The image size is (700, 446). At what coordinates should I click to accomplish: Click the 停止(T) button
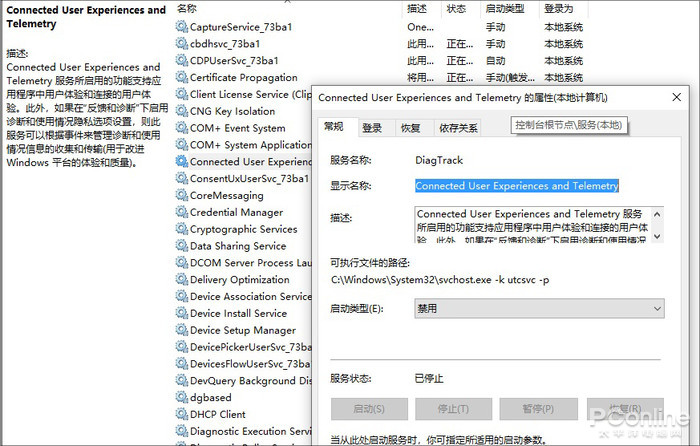(453, 409)
